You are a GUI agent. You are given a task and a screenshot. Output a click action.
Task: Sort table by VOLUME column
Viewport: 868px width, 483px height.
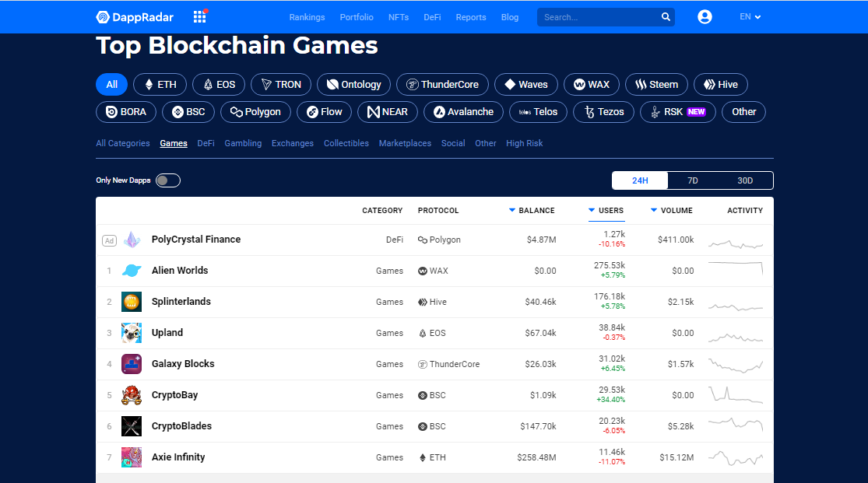coord(672,210)
